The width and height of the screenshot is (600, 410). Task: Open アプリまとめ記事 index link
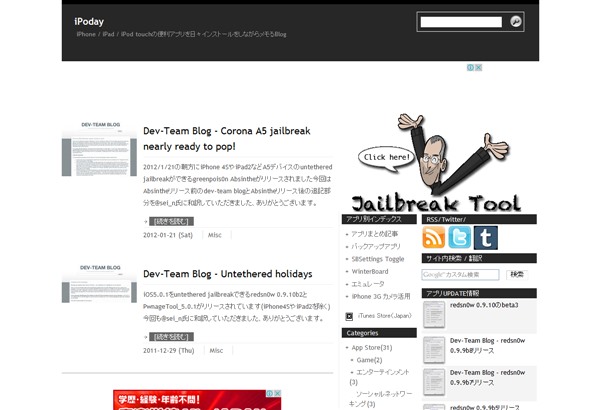[374, 234]
